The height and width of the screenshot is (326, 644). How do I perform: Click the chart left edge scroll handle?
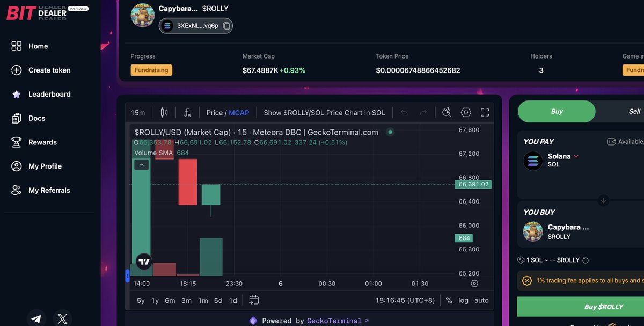pos(127,276)
